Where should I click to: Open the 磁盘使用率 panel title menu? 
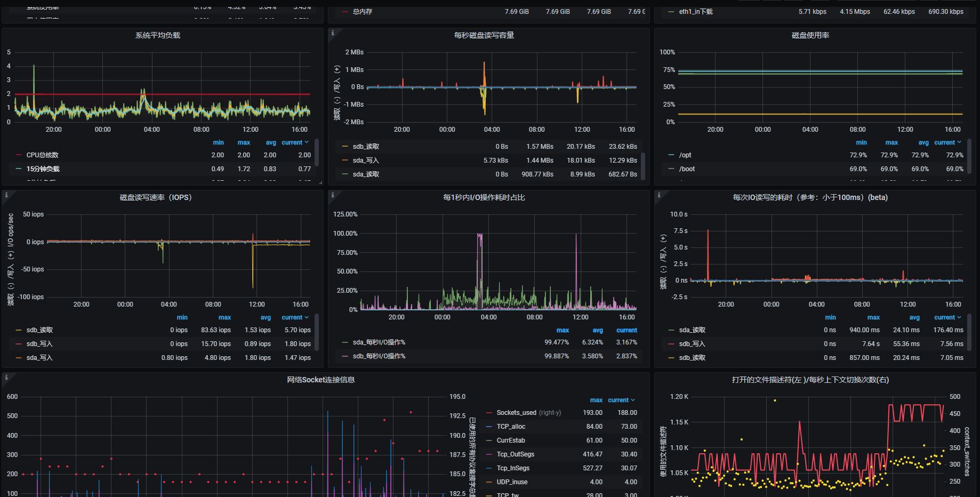pyautogui.click(x=810, y=35)
